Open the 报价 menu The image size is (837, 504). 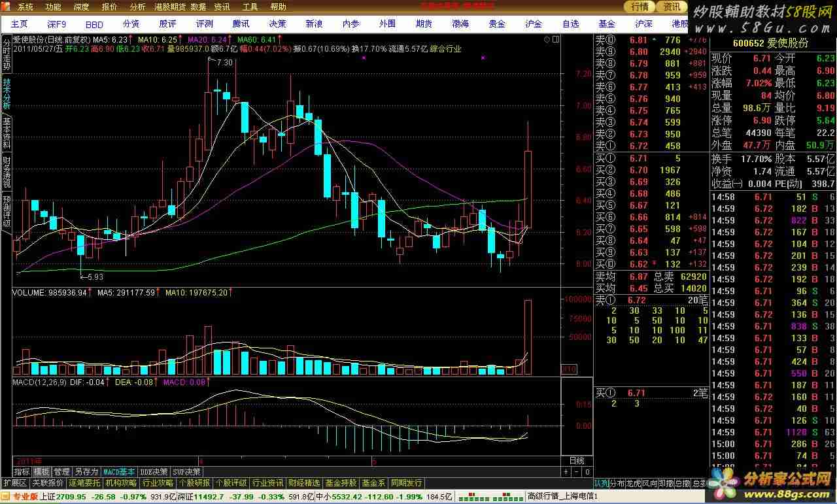coord(109,7)
